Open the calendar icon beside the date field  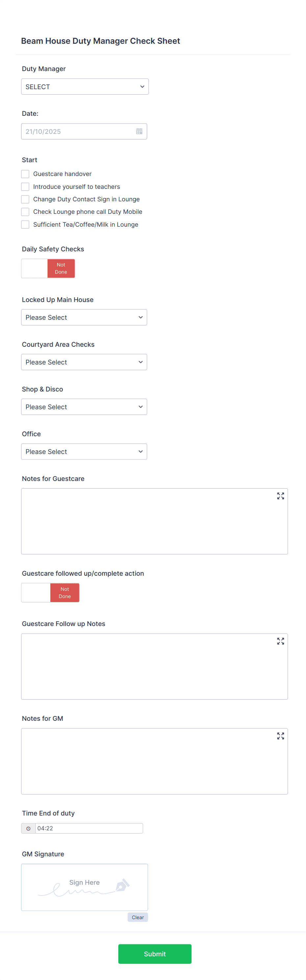pyautogui.click(x=139, y=131)
